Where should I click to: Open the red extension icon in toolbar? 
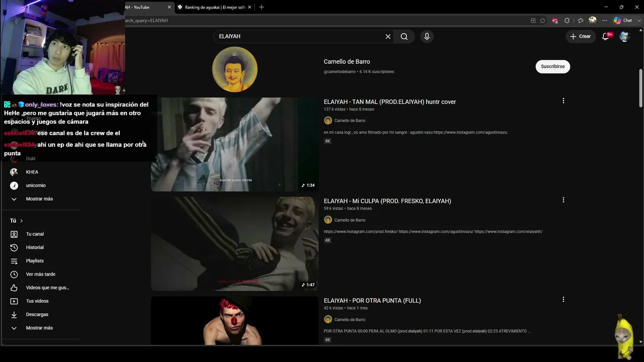555,21
